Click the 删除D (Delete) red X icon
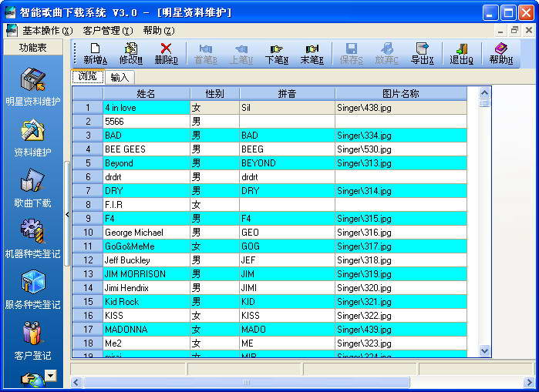The height and width of the screenshot is (392, 539). (x=166, y=49)
